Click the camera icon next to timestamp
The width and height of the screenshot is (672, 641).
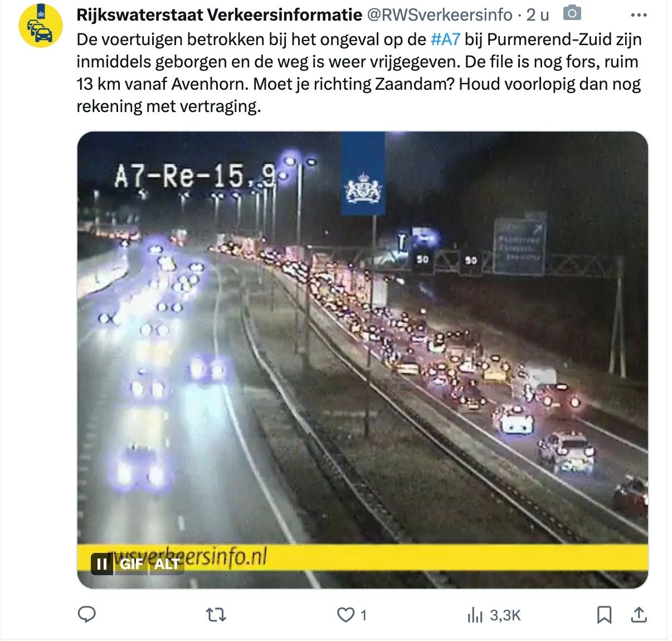(x=572, y=13)
